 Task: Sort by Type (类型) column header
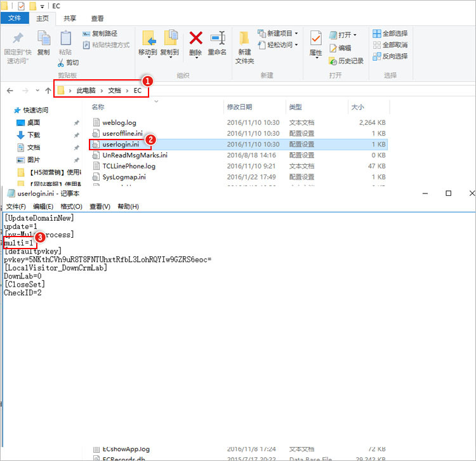pos(295,107)
